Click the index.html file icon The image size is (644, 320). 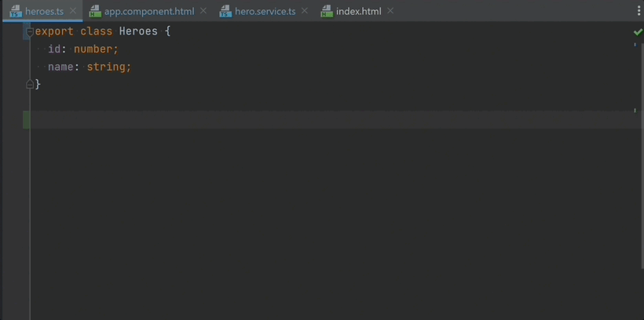tap(327, 12)
